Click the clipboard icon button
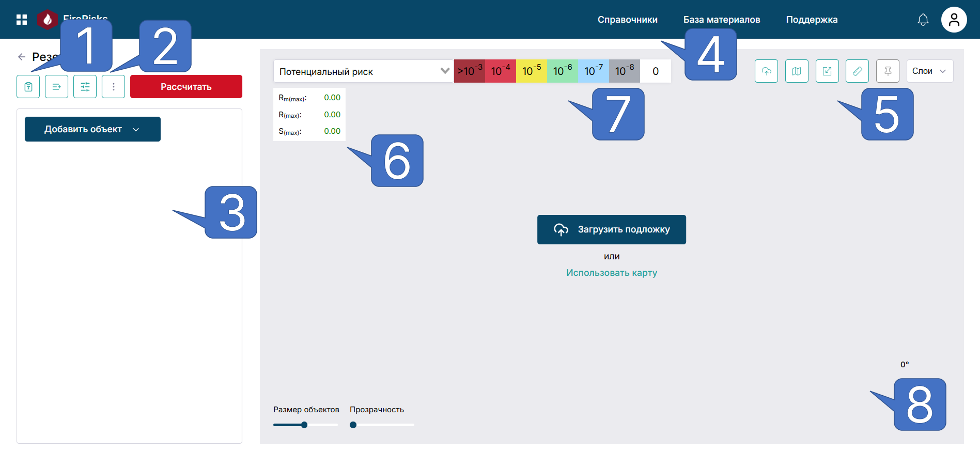This screenshot has width=980, height=452. [x=28, y=87]
